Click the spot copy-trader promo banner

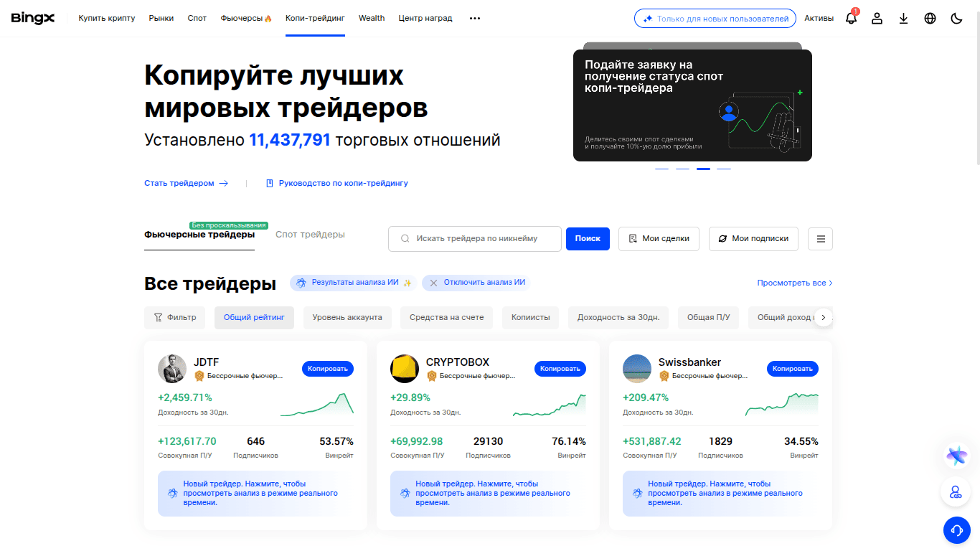point(692,105)
